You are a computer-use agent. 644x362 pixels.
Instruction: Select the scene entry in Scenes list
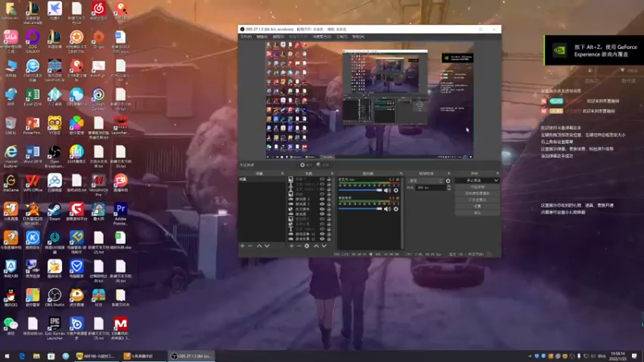(x=262, y=179)
